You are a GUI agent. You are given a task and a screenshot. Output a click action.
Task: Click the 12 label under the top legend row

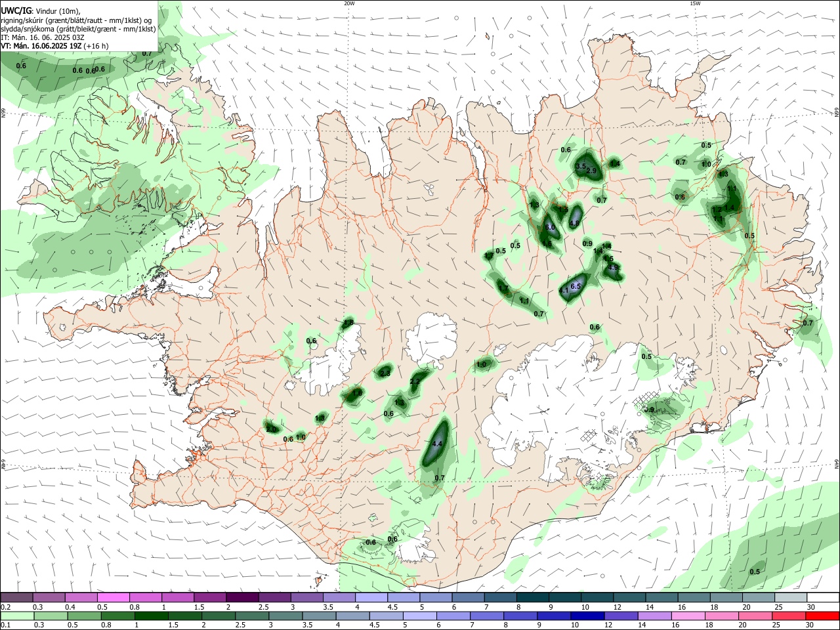pyautogui.click(x=617, y=607)
